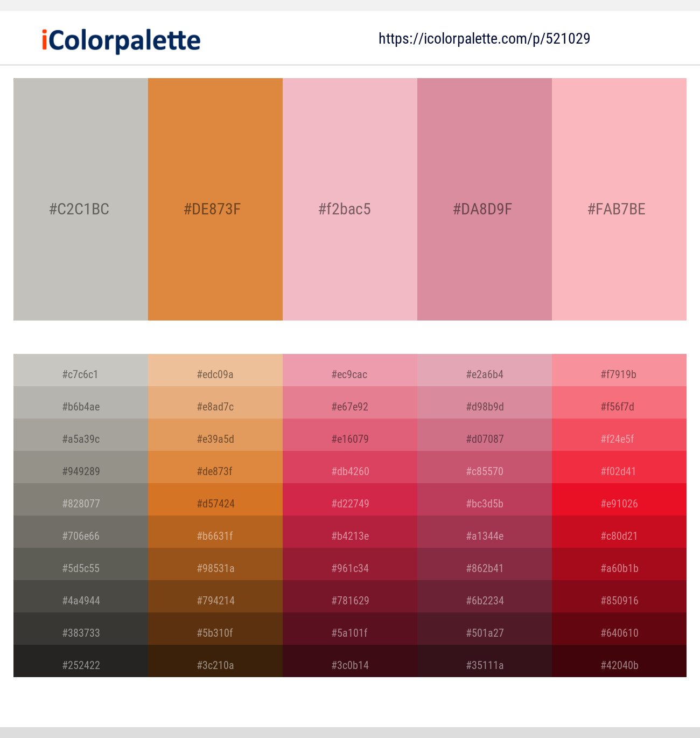Pick the #edc09a light orange shade
This screenshot has width=700, height=738.
(215, 370)
